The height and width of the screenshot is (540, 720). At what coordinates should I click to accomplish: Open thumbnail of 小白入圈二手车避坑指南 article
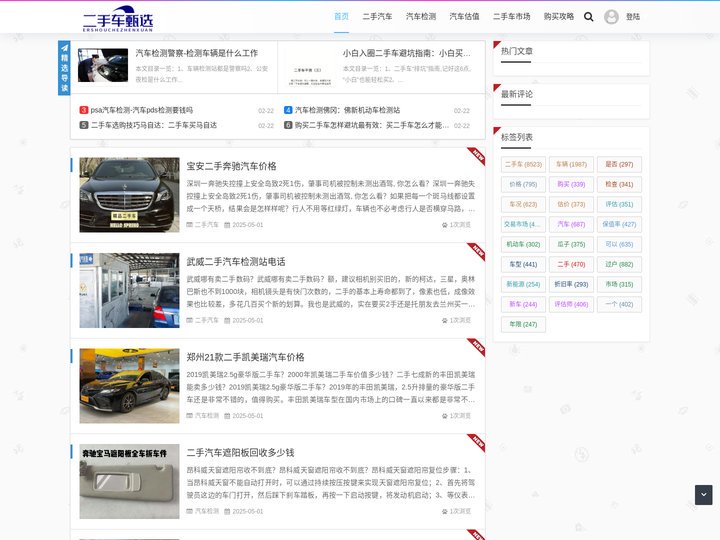coord(310,65)
